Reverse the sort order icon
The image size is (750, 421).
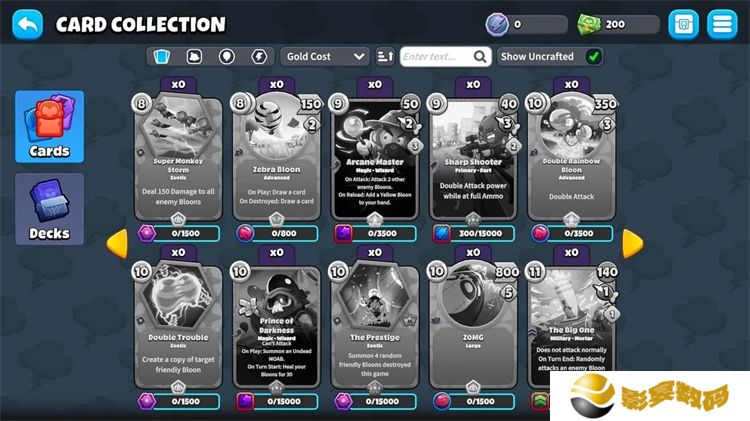click(385, 56)
